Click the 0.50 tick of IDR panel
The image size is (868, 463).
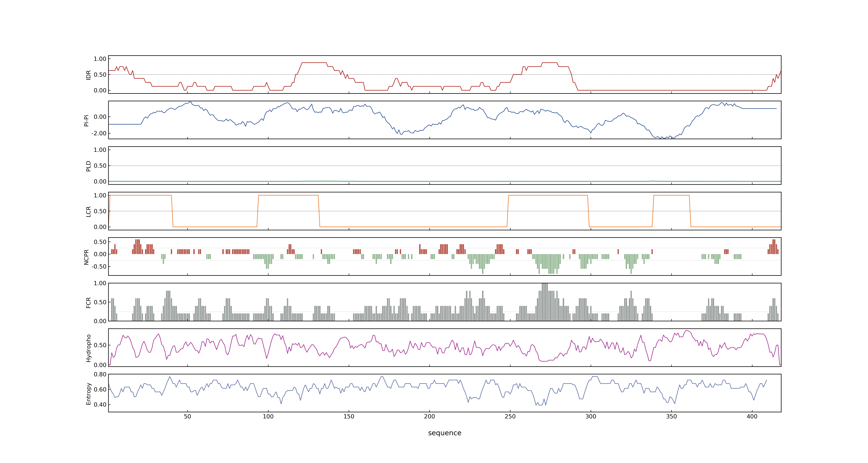100,75
